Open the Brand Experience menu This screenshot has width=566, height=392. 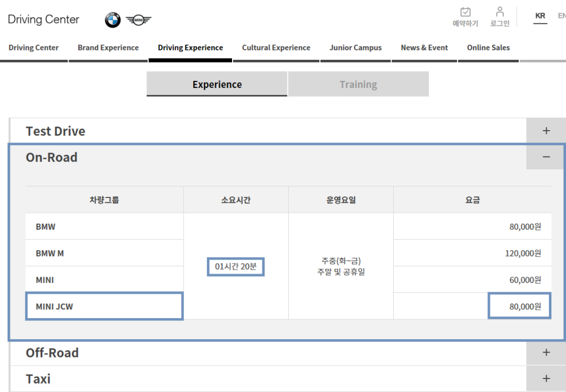108,47
